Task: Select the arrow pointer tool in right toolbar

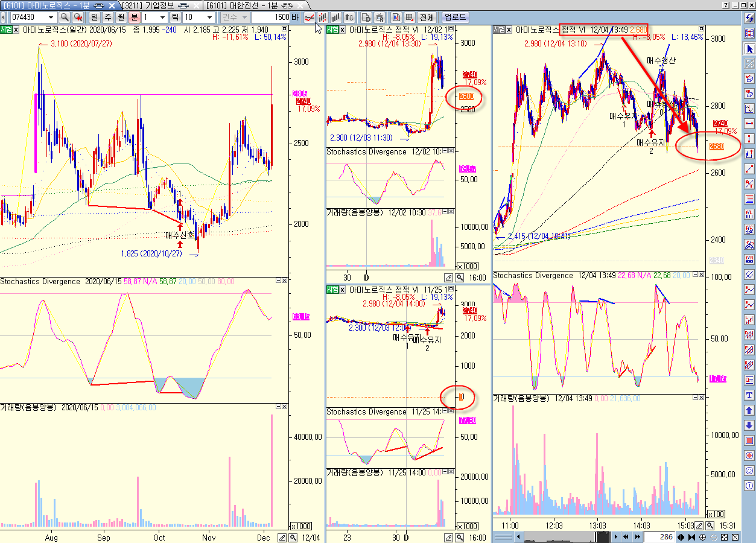Action: pos(749,49)
